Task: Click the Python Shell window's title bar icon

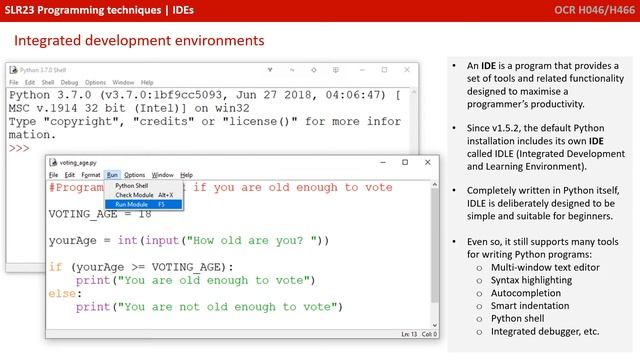Action: coord(13,70)
